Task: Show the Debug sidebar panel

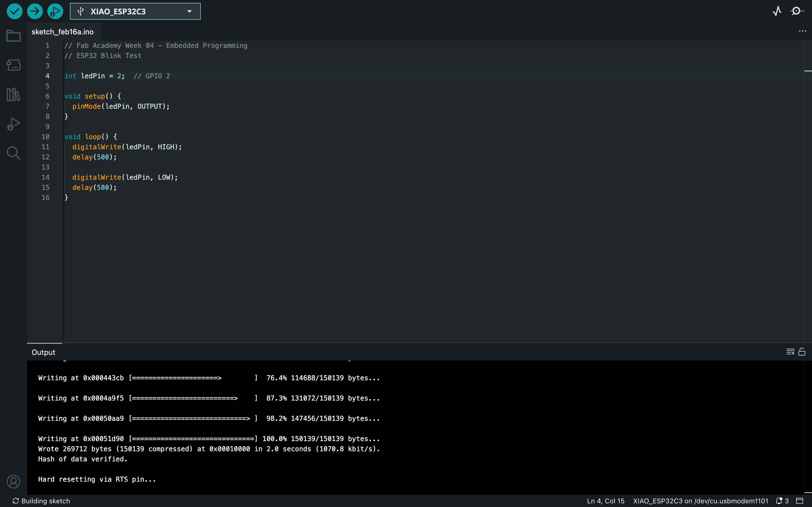Action: [14, 124]
